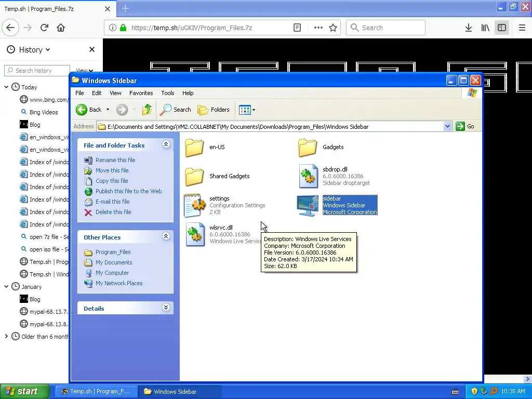Select the Shared Gadgets folder
The height and width of the screenshot is (399, 532).
pyautogui.click(x=194, y=177)
